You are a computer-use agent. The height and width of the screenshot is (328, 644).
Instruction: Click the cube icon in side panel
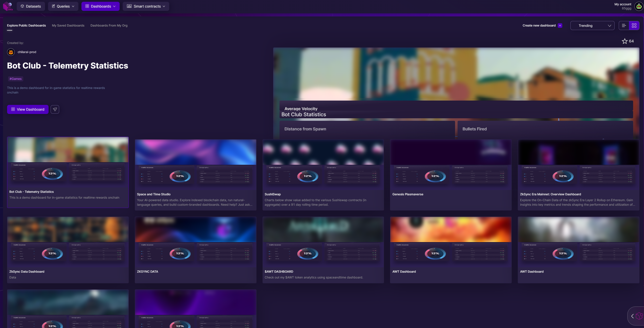[639, 316]
